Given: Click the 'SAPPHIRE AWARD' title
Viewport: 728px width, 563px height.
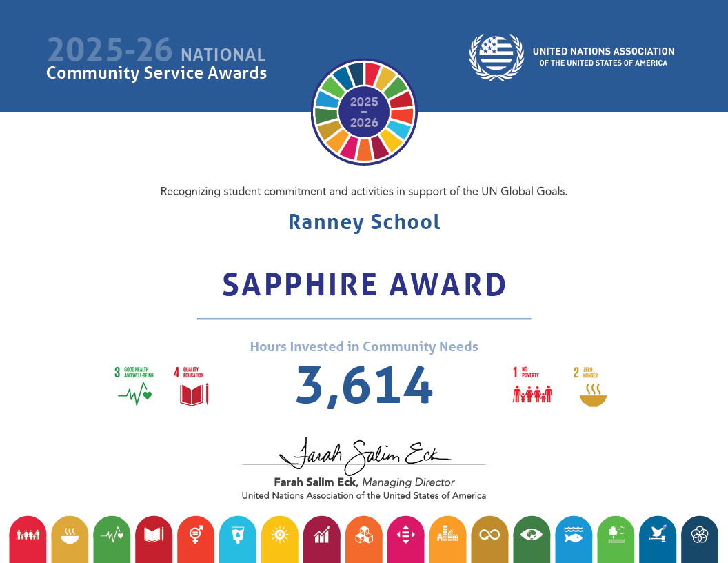Looking at the screenshot, I should [x=364, y=284].
